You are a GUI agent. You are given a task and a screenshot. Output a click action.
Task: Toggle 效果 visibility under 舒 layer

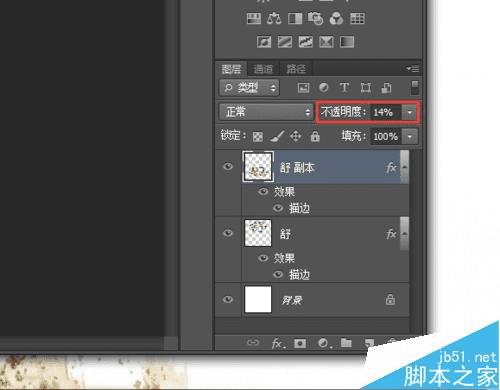click(x=263, y=258)
